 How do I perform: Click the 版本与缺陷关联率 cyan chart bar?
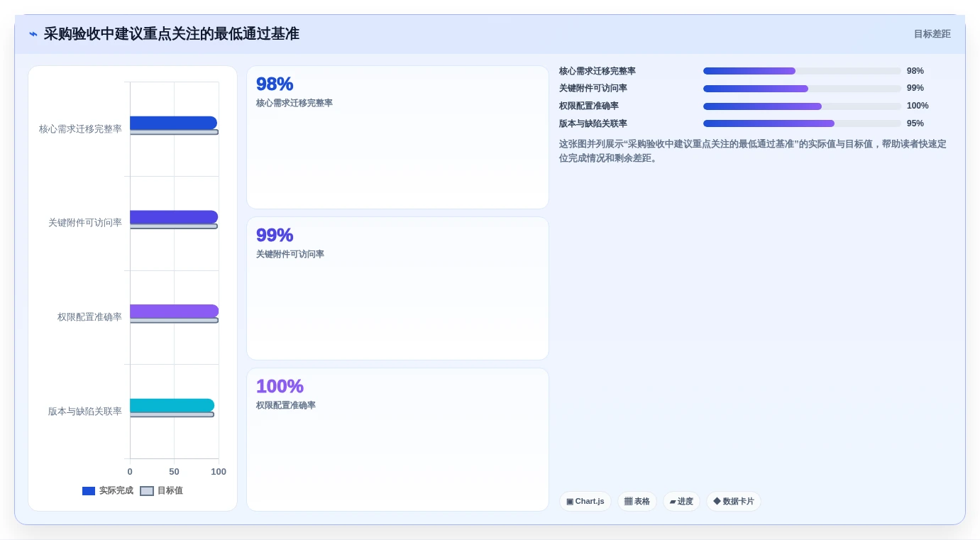coord(172,405)
